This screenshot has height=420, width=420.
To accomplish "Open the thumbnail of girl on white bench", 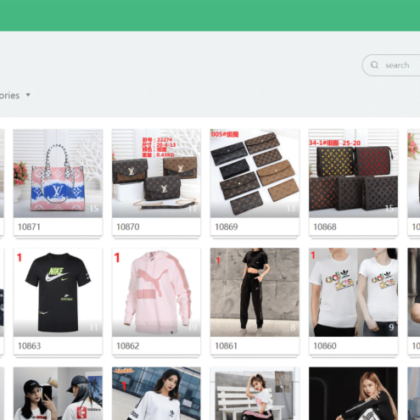I will [255, 394].
